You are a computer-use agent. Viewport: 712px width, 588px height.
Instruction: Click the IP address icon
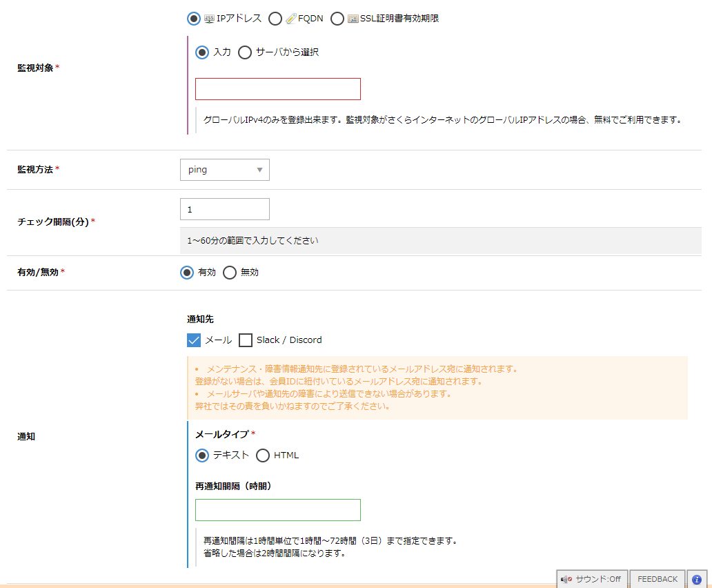tap(210, 19)
